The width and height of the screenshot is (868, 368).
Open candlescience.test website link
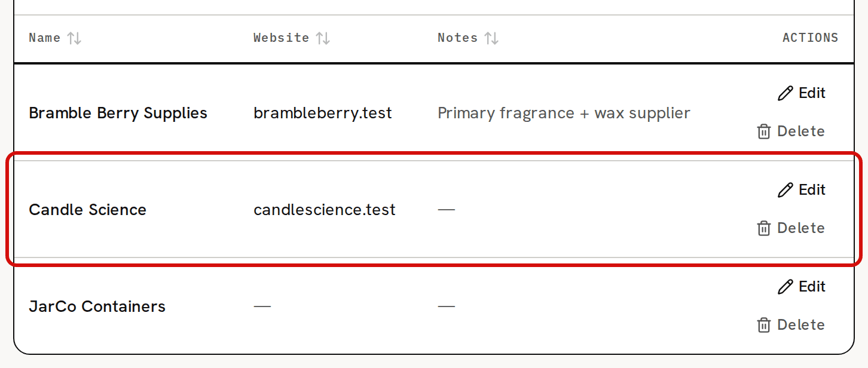click(x=325, y=210)
